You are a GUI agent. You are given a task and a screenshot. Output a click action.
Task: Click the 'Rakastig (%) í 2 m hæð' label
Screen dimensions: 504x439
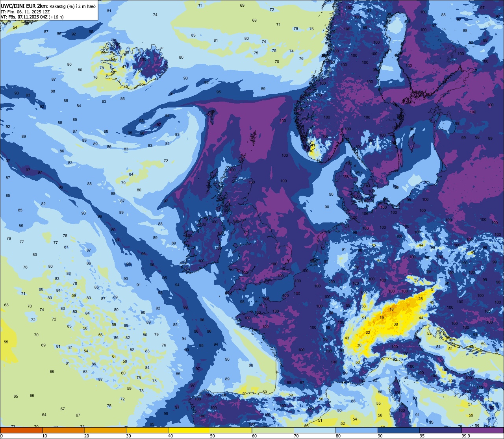pyautogui.click(x=72, y=6)
